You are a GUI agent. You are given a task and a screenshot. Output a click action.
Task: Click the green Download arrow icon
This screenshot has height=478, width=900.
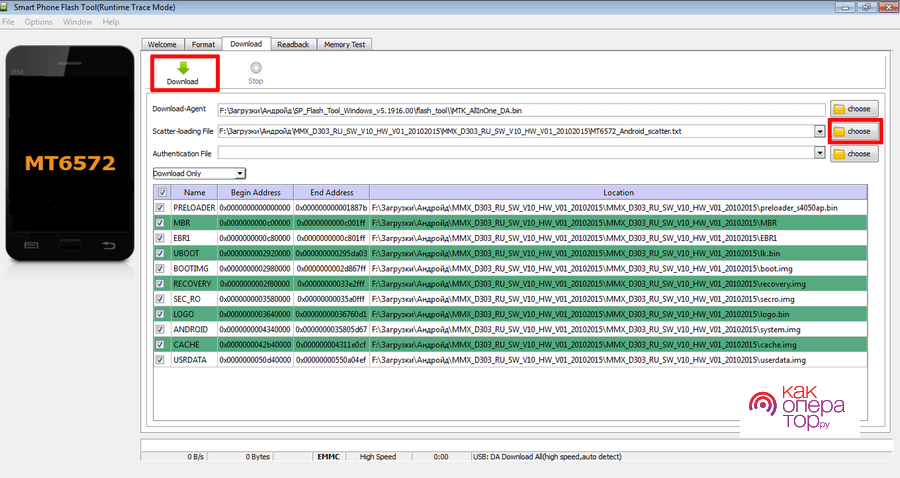[x=182, y=67]
